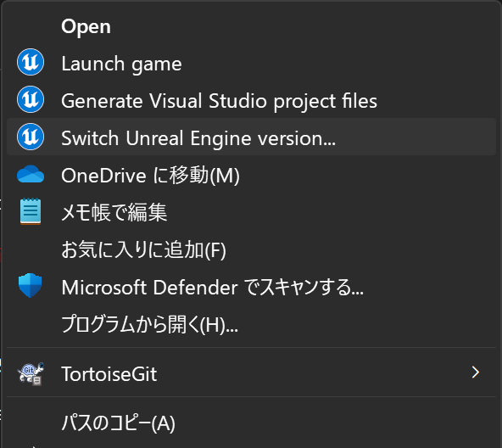
Task: Click Unreal icon beside Switch Unreal Engine version
Action: coord(31,137)
